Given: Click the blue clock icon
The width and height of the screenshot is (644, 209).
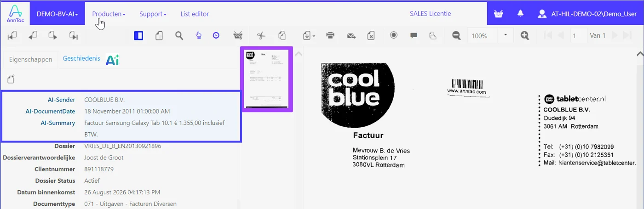Looking at the screenshot, I should 216,35.
